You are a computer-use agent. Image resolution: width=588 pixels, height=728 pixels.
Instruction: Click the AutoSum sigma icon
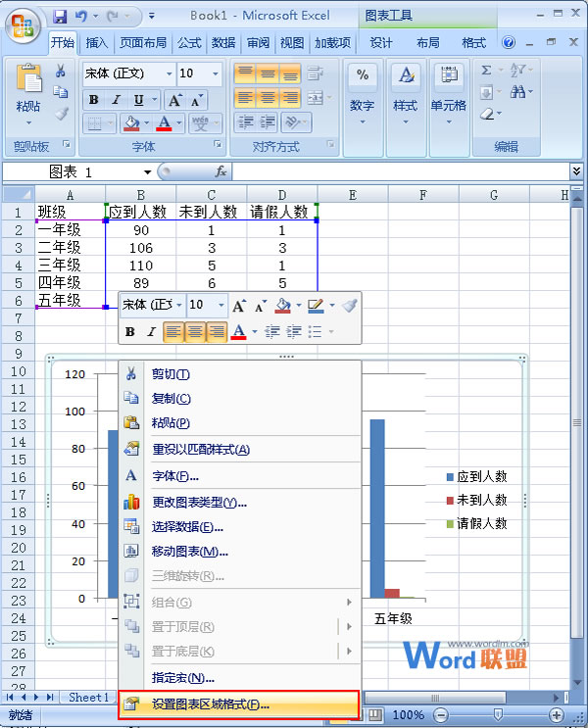tap(486, 71)
